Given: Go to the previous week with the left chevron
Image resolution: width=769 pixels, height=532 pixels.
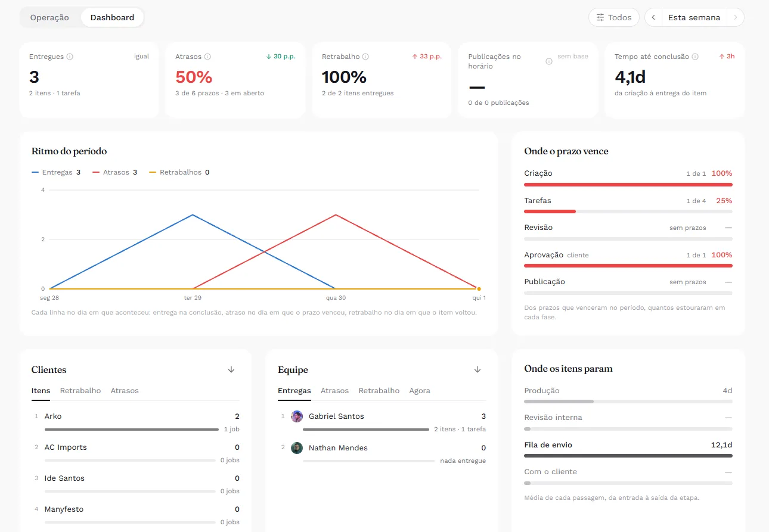Looking at the screenshot, I should (x=653, y=17).
